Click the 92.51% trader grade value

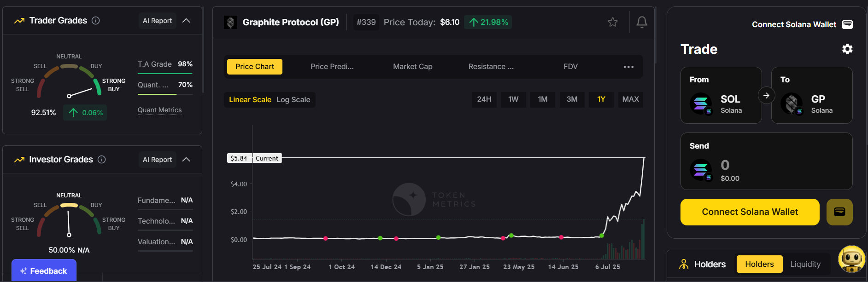click(x=43, y=113)
